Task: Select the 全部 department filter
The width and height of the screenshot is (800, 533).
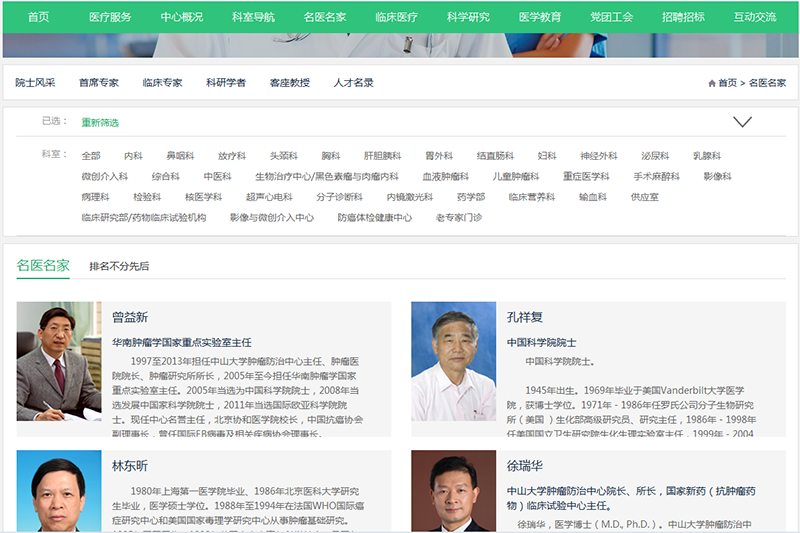Action: (x=91, y=156)
